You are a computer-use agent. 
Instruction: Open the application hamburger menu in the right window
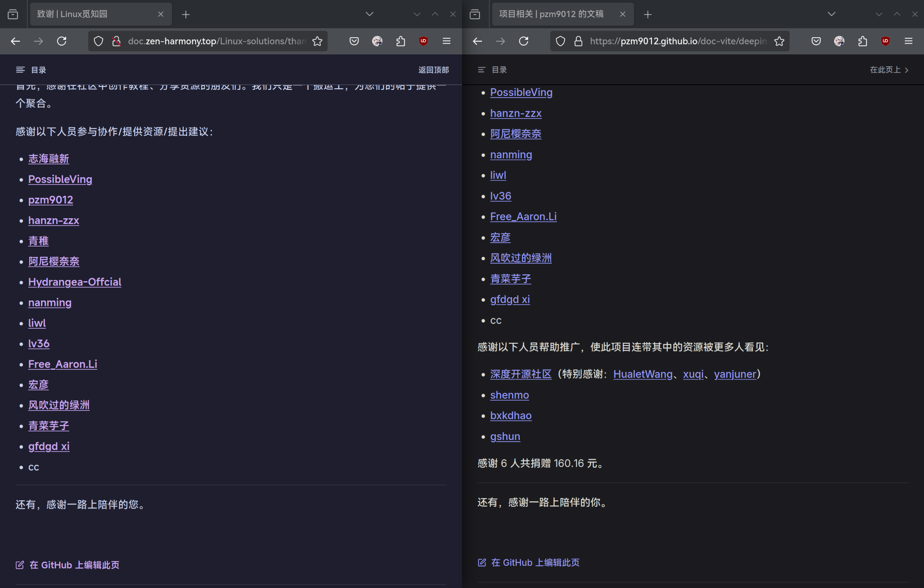(x=908, y=41)
